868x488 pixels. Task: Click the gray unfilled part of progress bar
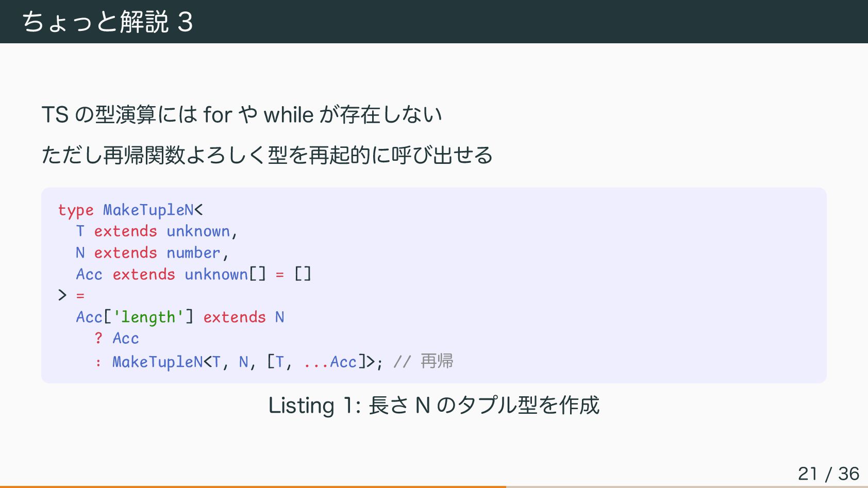point(687,486)
